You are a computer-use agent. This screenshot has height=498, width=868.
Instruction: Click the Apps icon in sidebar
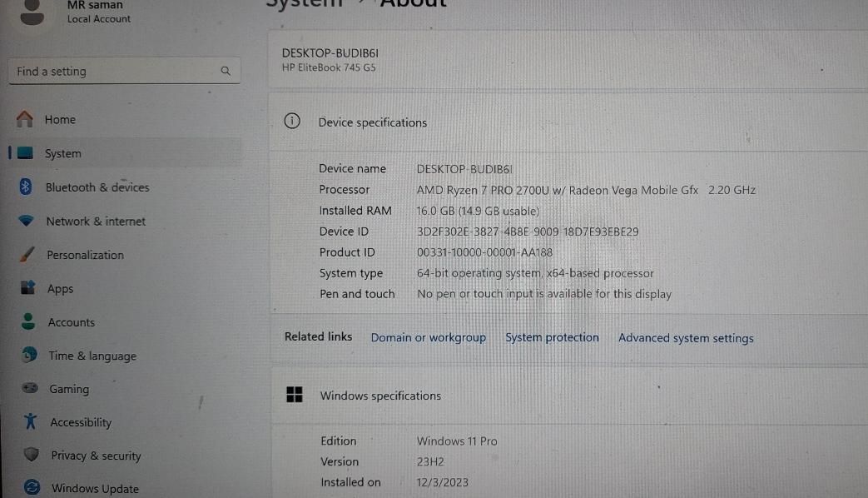tap(27, 287)
